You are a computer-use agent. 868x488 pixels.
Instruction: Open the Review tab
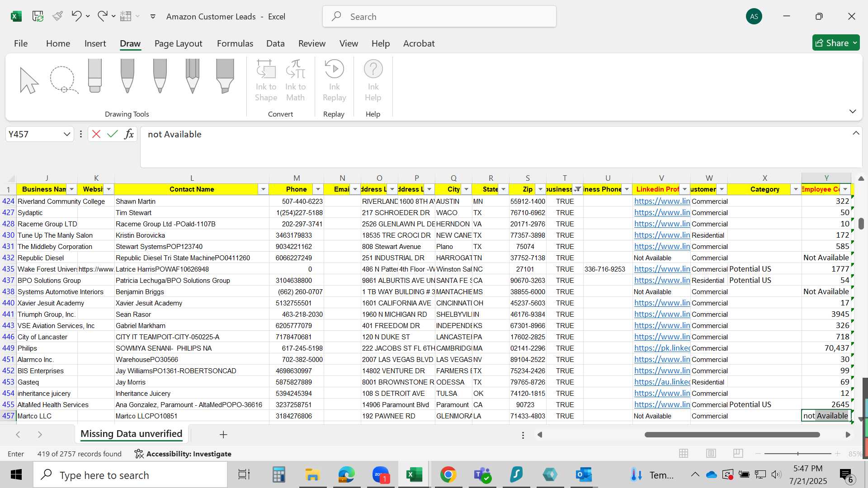(312, 43)
